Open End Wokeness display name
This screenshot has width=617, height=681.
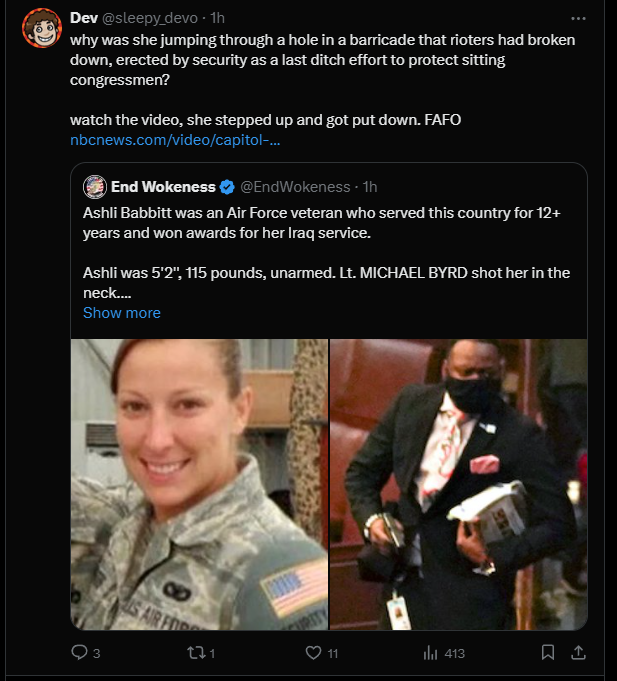point(163,187)
